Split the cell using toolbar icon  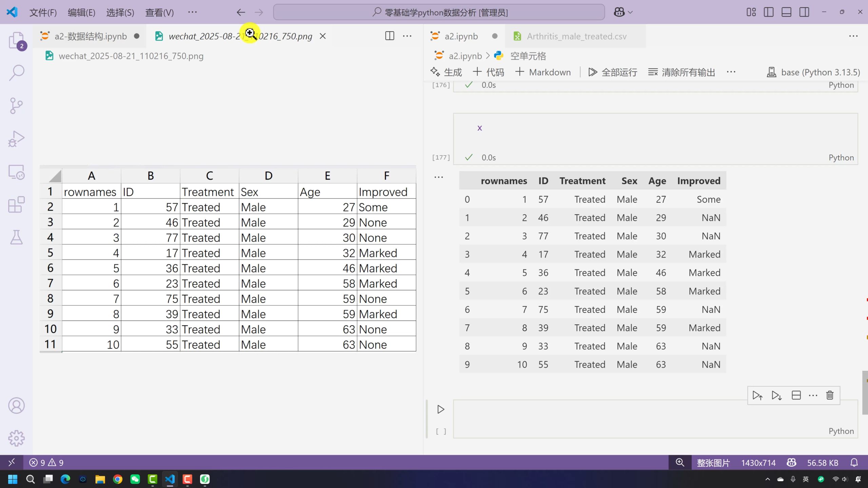point(796,395)
